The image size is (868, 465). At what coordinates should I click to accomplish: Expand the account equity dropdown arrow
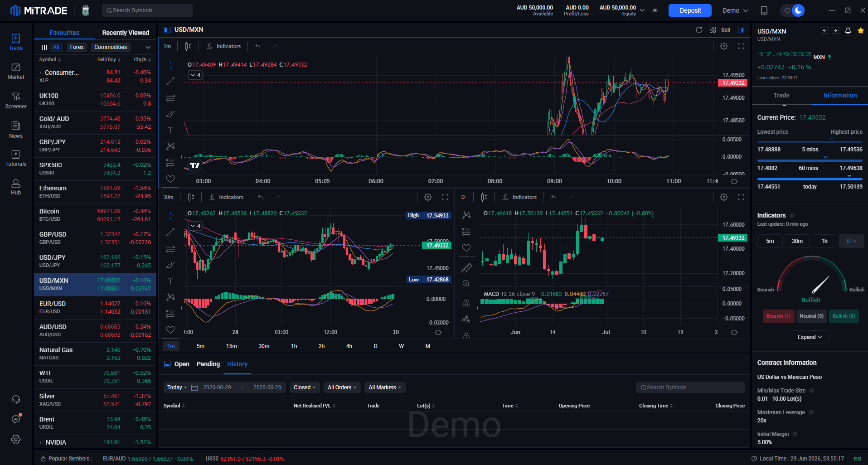click(x=642, y=10)
